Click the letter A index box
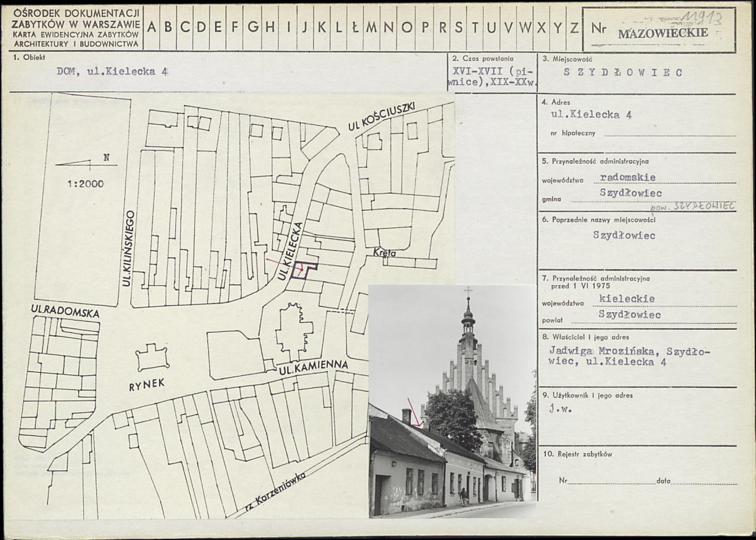Viewport: 756px width, 540px height. pos(151,27)
